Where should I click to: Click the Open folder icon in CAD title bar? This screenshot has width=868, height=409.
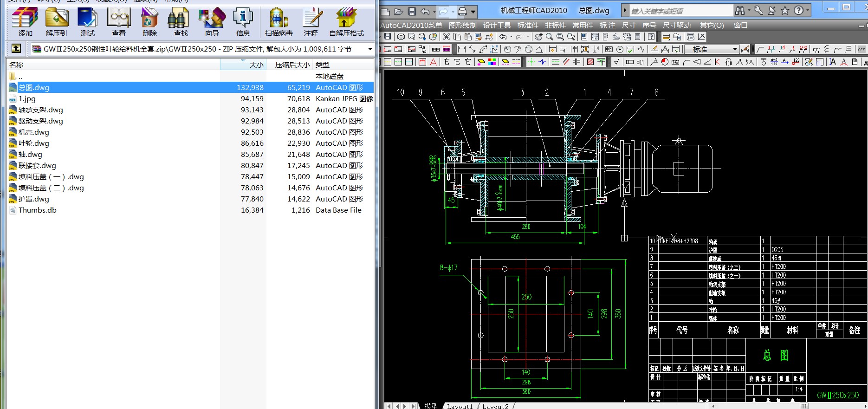point(398,11)
